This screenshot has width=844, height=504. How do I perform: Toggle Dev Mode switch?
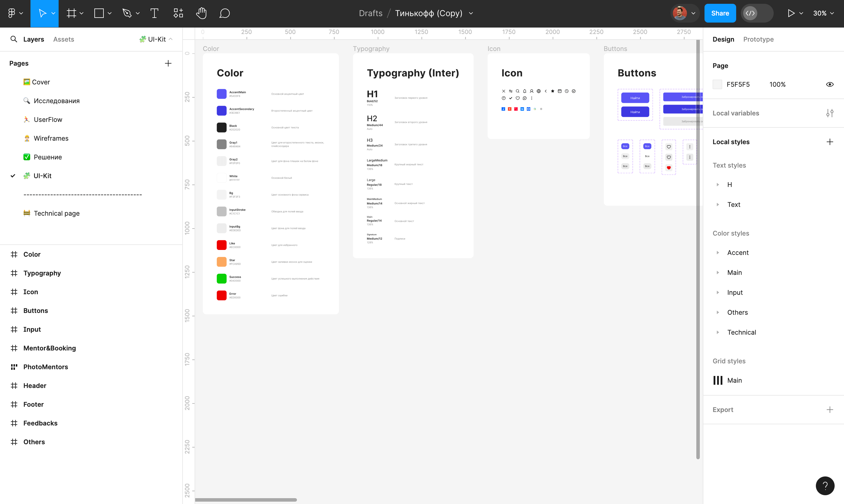coord(757,13)
